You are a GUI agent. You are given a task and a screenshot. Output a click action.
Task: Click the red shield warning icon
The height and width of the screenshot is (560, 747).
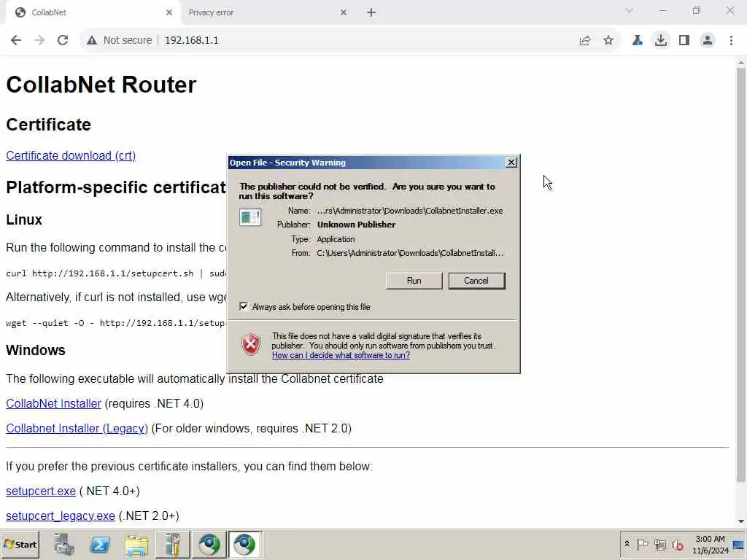tap(251, 345)
